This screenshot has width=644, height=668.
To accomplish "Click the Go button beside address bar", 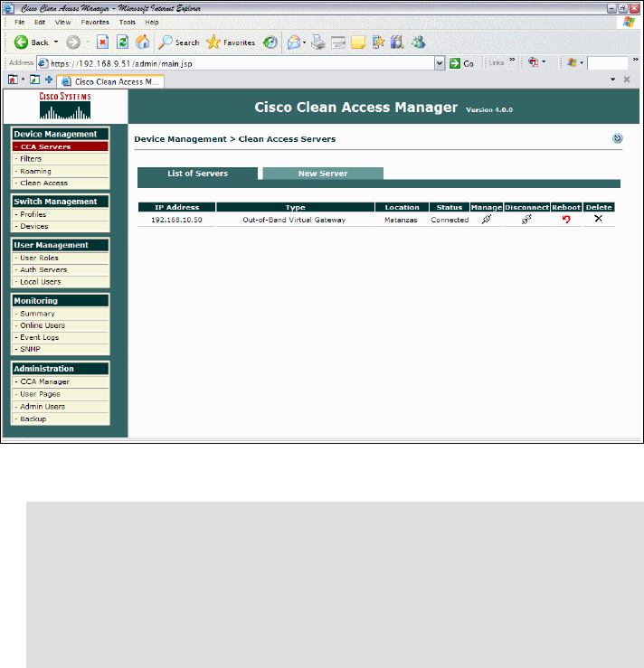I will [x=461, y=63].
